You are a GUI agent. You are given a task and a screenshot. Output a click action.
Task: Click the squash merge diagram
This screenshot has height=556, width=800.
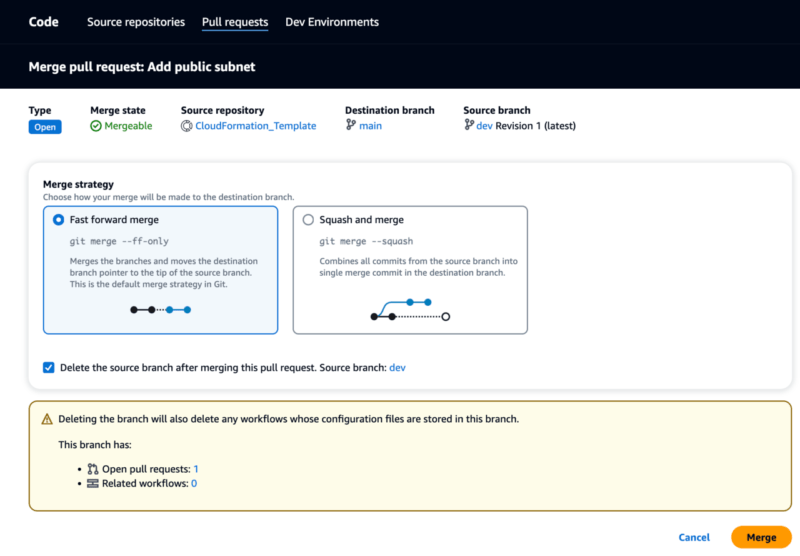pyautogui.click(x=410, y=310)
